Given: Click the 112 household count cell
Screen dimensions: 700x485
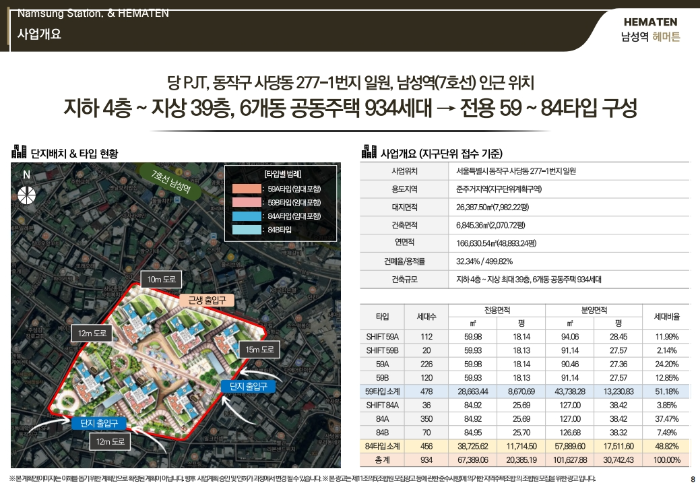Looking at the screenshot, I should [x=426, y=337].
